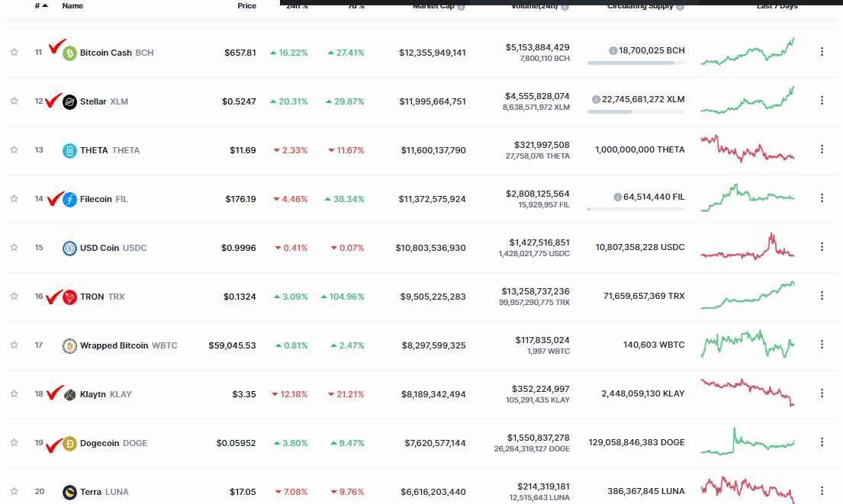The height and width of the screenshot is (504, 843).
Task: Click the Terra price $17.05
Action: click(x=243, y=492)
